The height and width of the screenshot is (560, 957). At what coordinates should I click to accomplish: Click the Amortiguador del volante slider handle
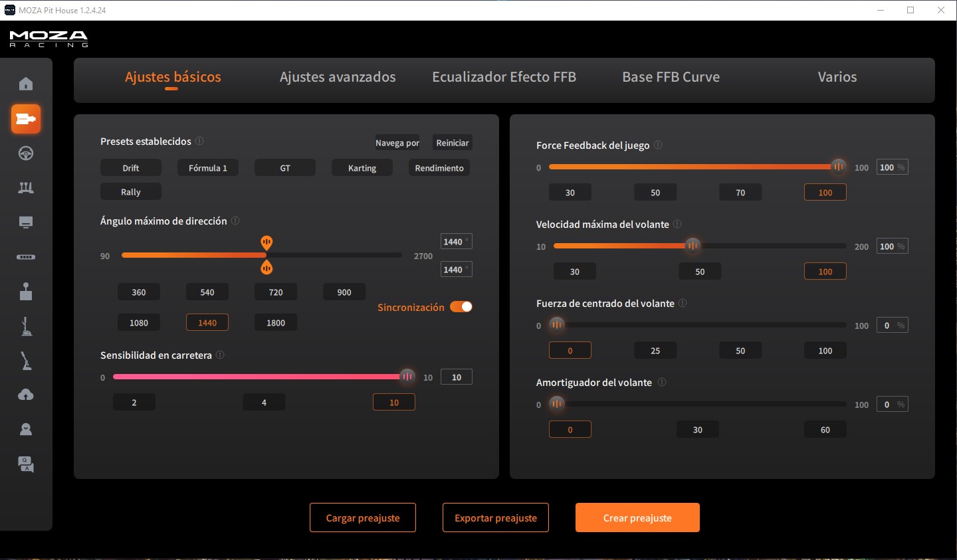click(x=557, y=404)
